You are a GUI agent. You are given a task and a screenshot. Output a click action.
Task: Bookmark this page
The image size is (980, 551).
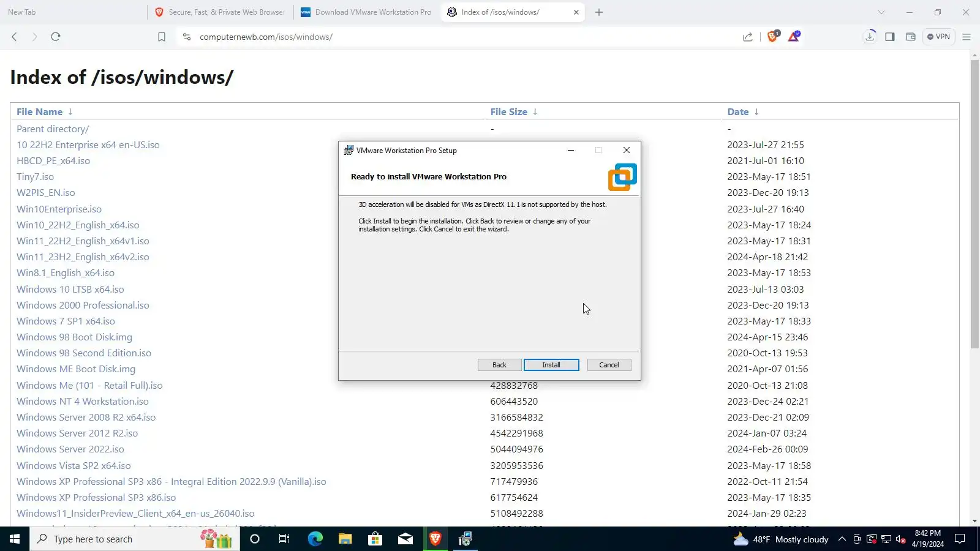pyautogui.click(x=162, y=37)
